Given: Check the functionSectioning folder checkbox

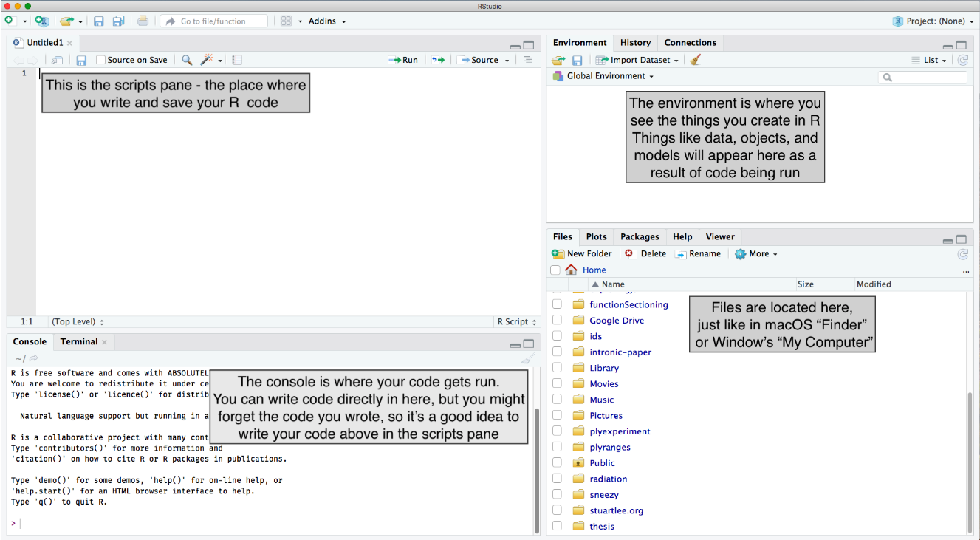Looking at the screenshot, I should 558,304.
